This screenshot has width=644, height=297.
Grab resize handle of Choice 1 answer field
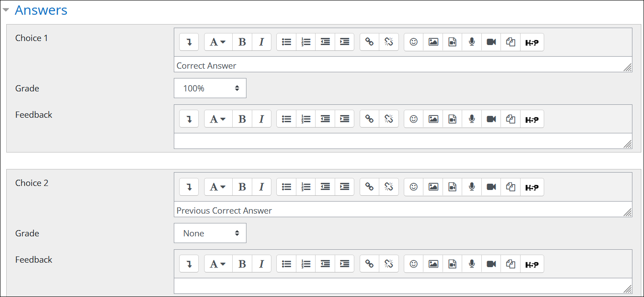coord(628,68)
